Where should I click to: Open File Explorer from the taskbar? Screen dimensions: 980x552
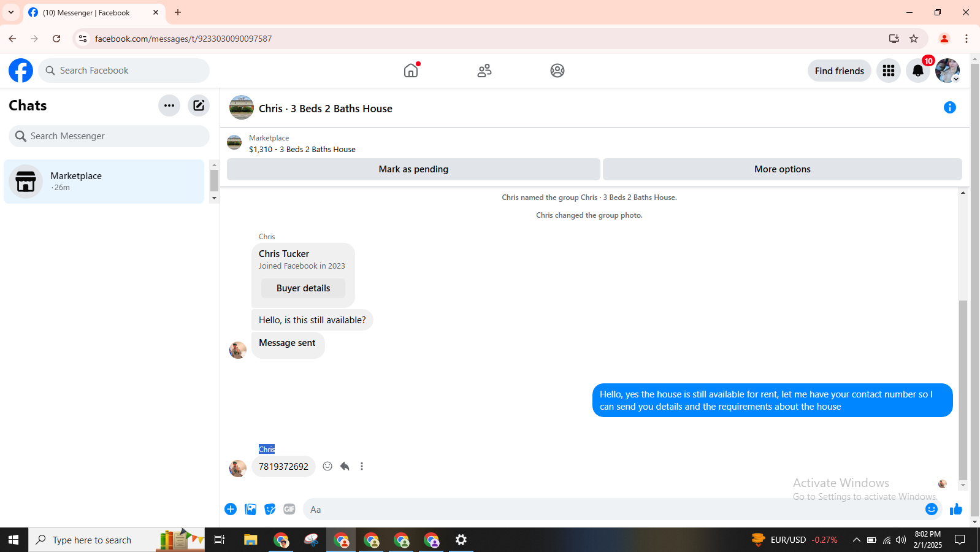(250, 540)
